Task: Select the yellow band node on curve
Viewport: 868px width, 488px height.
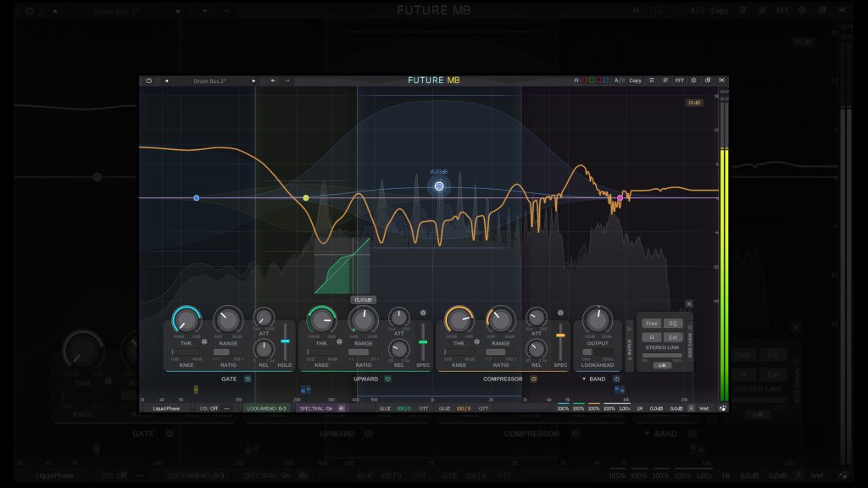Action: pos(306,198)
